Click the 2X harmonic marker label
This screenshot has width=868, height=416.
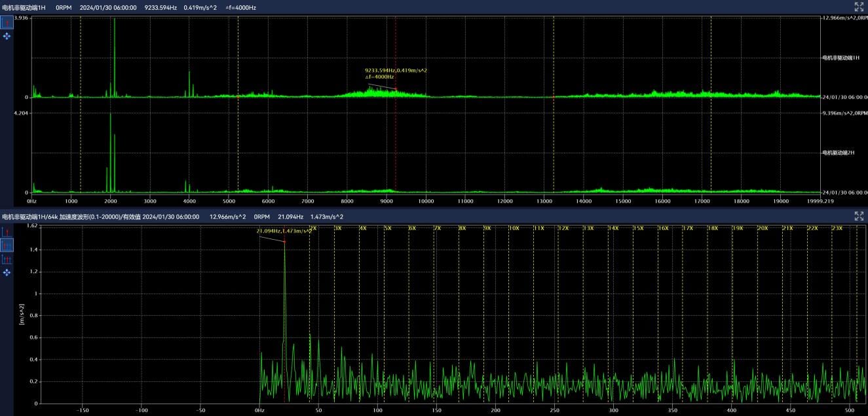(312, 228)
